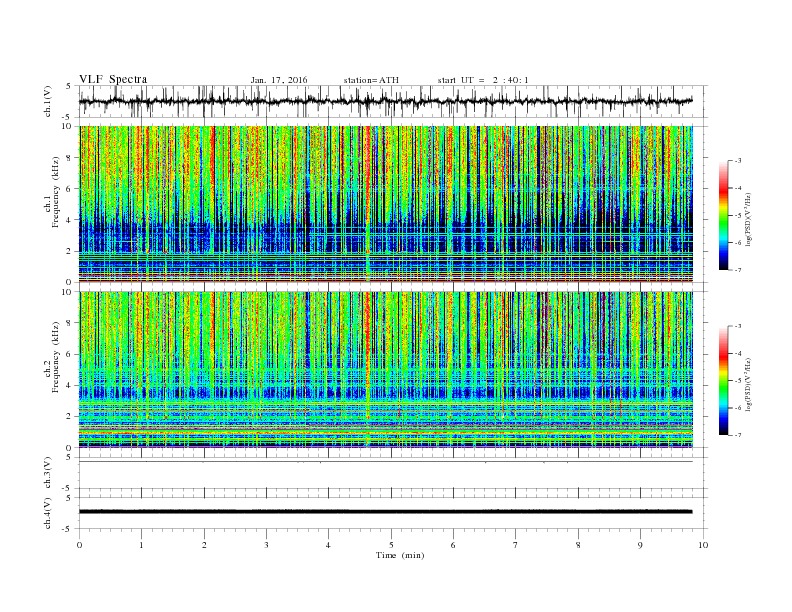
Task: Click the "9" tick on the time axis
Action: [640, 545]
